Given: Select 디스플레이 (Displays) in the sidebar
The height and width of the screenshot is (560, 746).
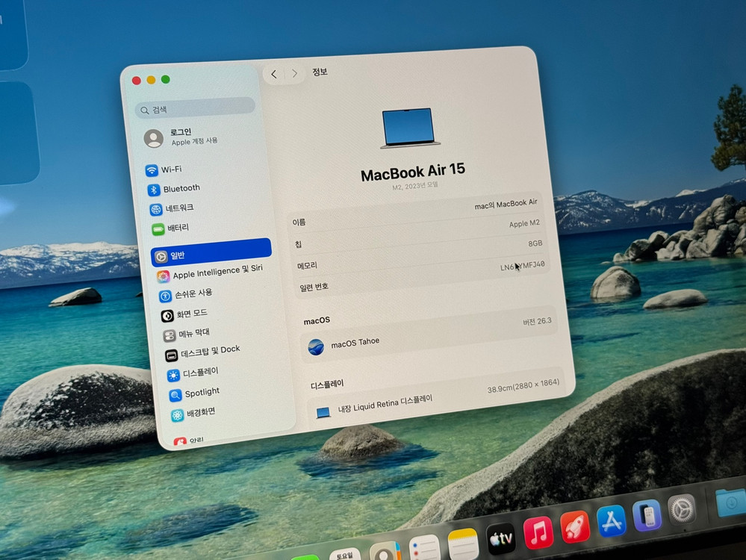Looking at the screenshot, I should click(200, 373).
